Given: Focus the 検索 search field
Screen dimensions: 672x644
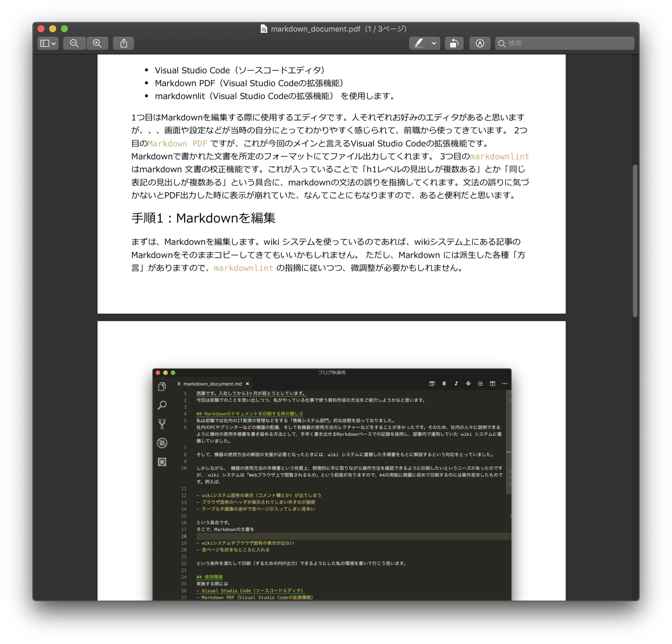Looking at the screenshot, I should [x=564, y=43].
